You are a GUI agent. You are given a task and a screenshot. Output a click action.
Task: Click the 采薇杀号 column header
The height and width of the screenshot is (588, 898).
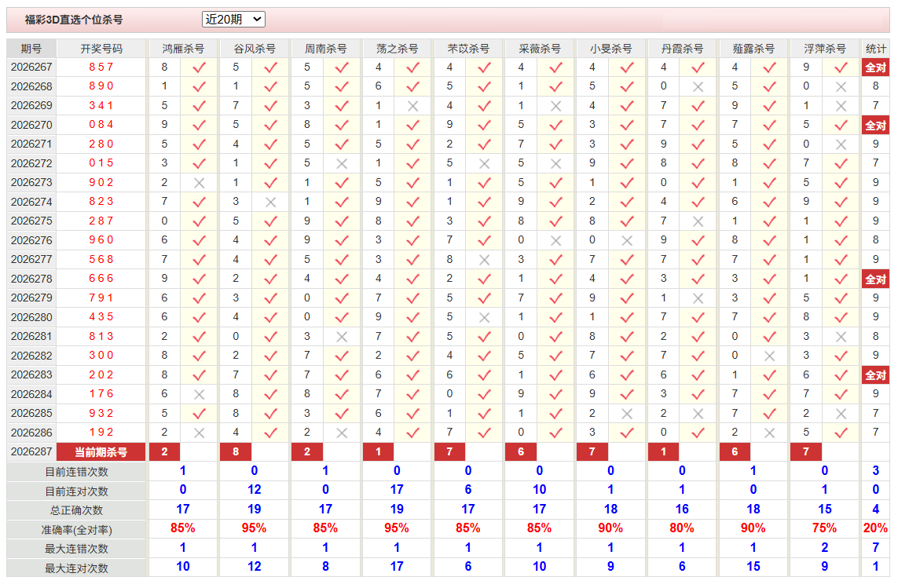[540, 49]
